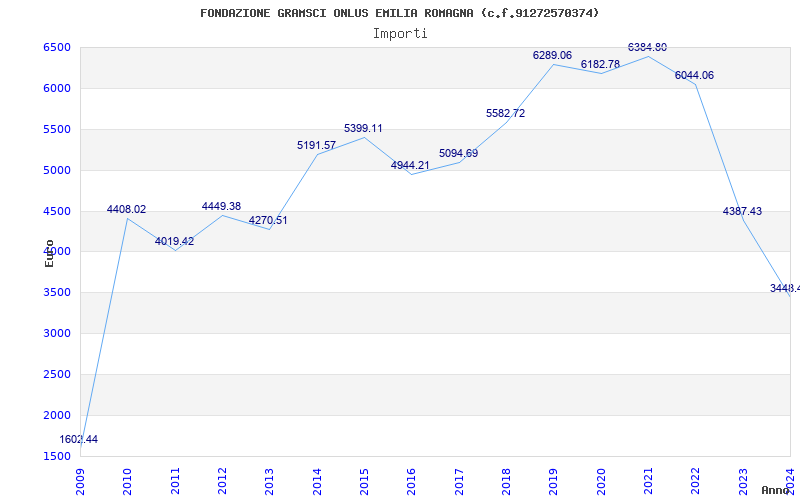Click the x-axis year 2019

pos(554,482)
